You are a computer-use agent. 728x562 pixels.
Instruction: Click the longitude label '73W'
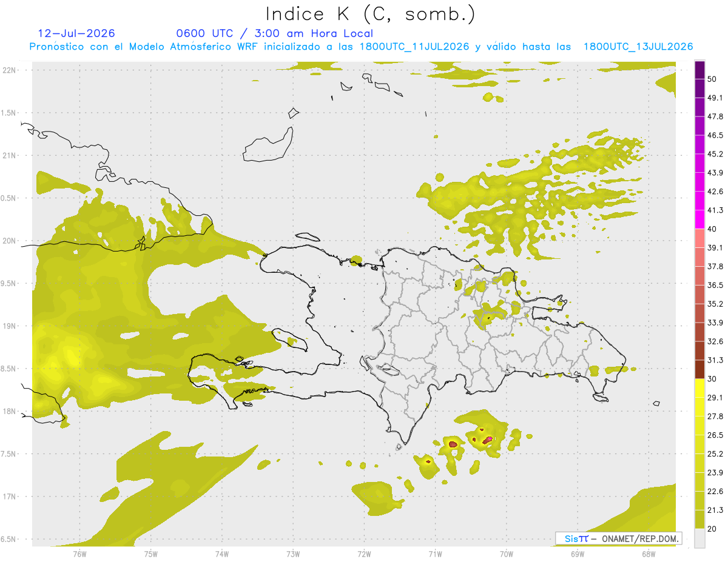pos(293,554)
